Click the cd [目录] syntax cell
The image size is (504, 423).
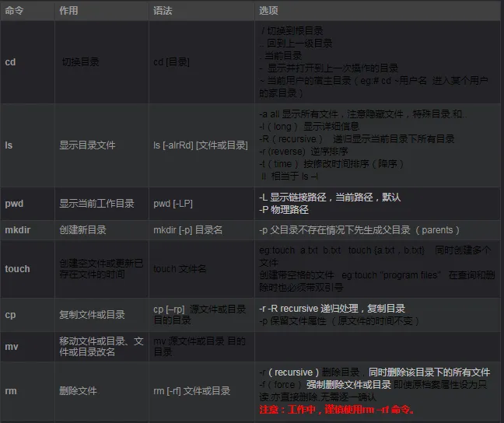(201, 62)
